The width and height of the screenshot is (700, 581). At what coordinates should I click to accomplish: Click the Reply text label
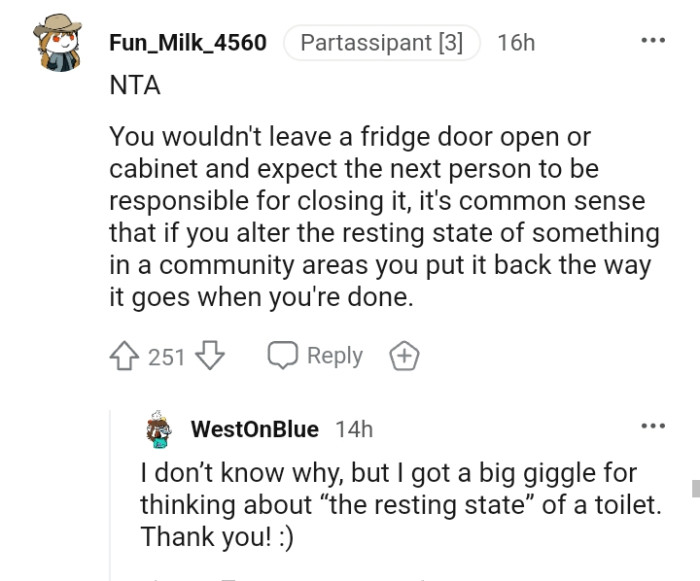click(334, 356)
